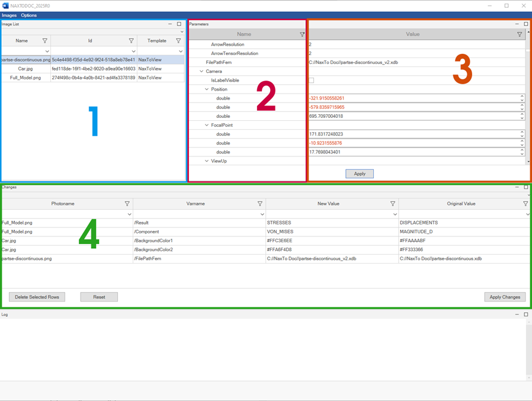
Task: Click the Reset button
Action: (x=99, y=297)
